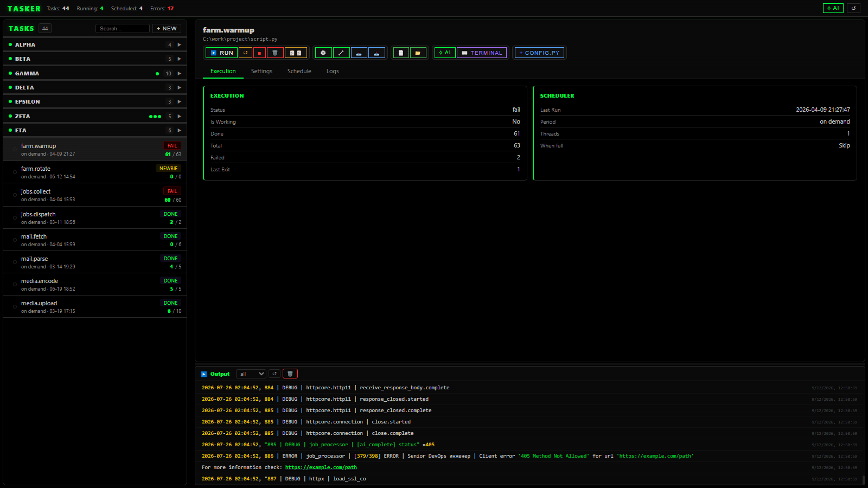Click the + CONFIG.PY button
Screen dimensions: 868x488
(539, 53)
